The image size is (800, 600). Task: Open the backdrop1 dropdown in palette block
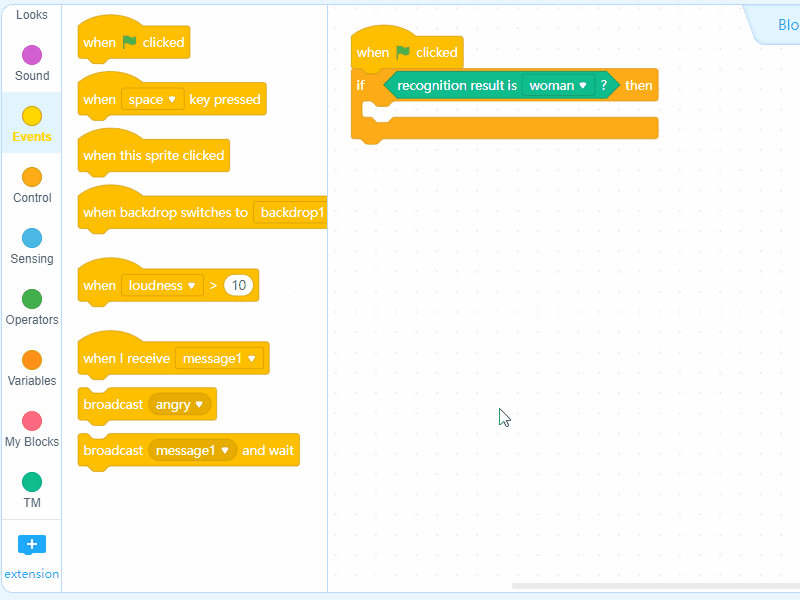click(291, 212)
